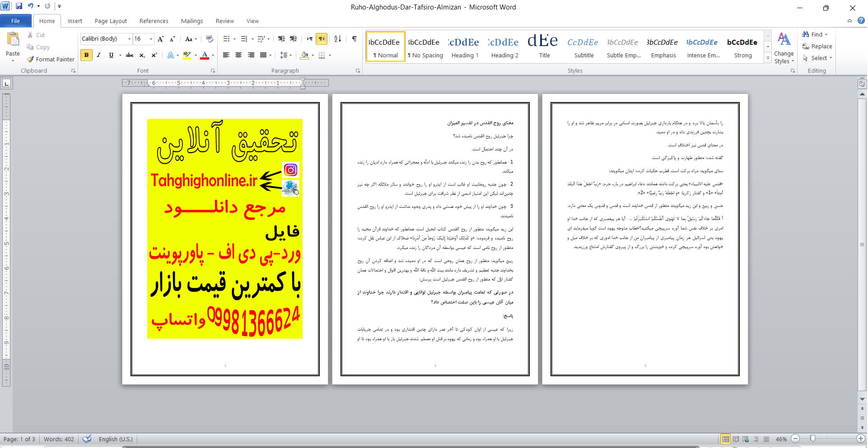
Task: Switch to References tab
Action: click(x=154, y=21)
